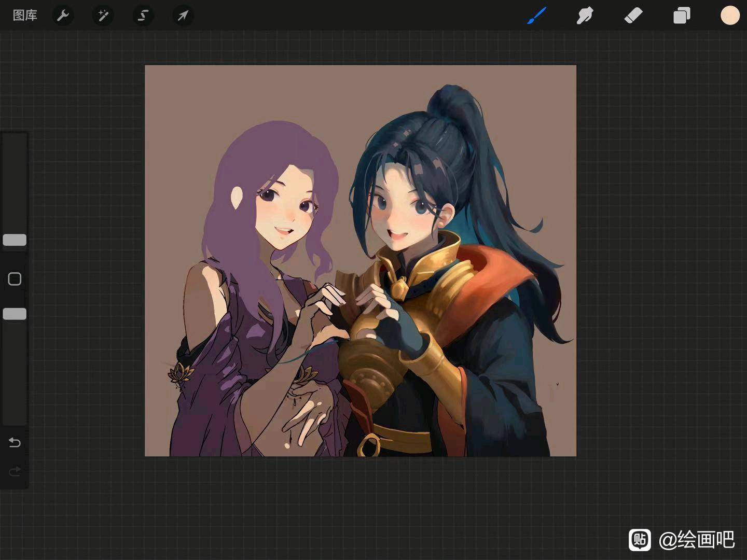Activate the Transform arrow tool
747x560 pixels.
click(x=183, y=16)
